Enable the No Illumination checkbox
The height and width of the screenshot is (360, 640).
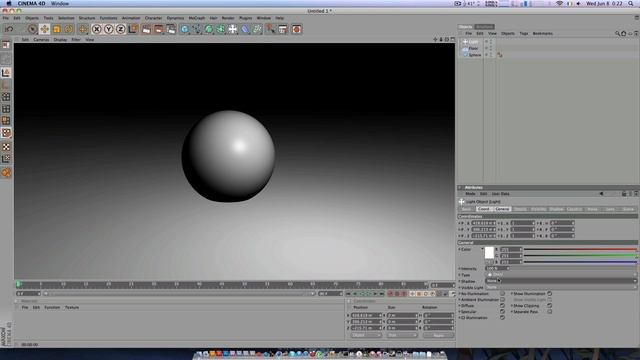coord(502,293)
